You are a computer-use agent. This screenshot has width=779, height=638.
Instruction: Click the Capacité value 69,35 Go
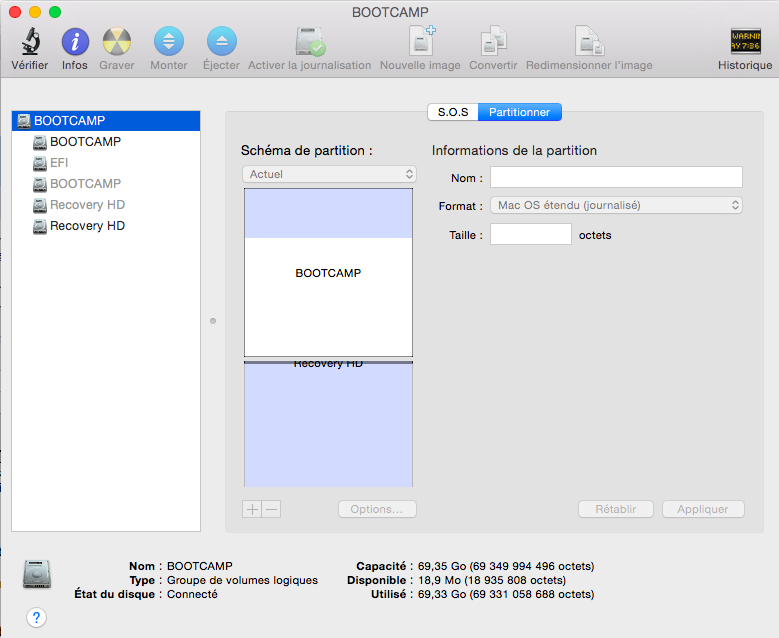506,566
